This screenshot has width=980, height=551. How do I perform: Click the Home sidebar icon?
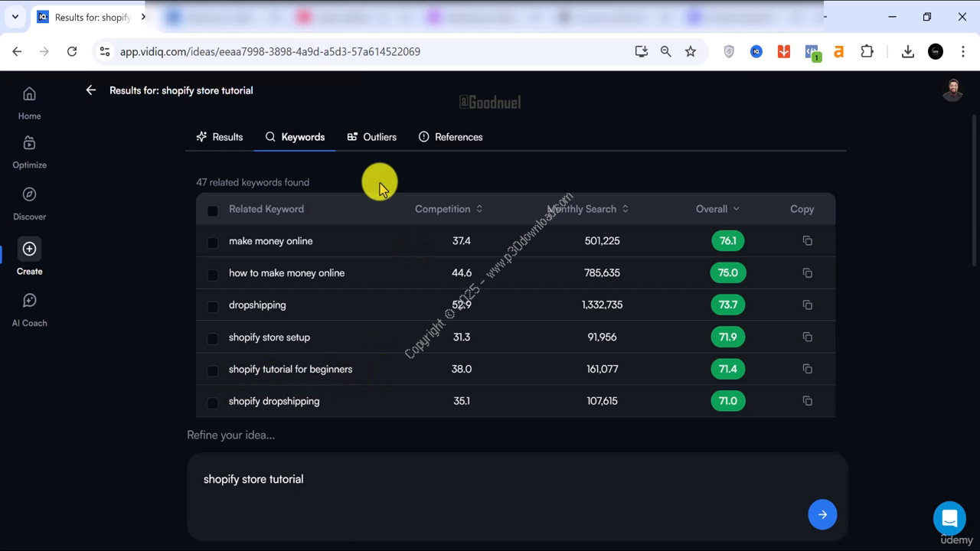tap(29, 95)
